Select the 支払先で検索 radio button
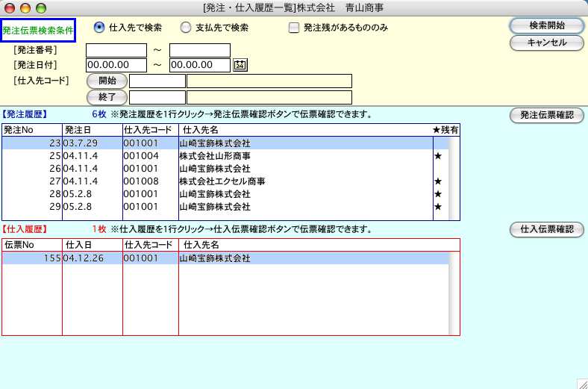 tap(186, 28)
